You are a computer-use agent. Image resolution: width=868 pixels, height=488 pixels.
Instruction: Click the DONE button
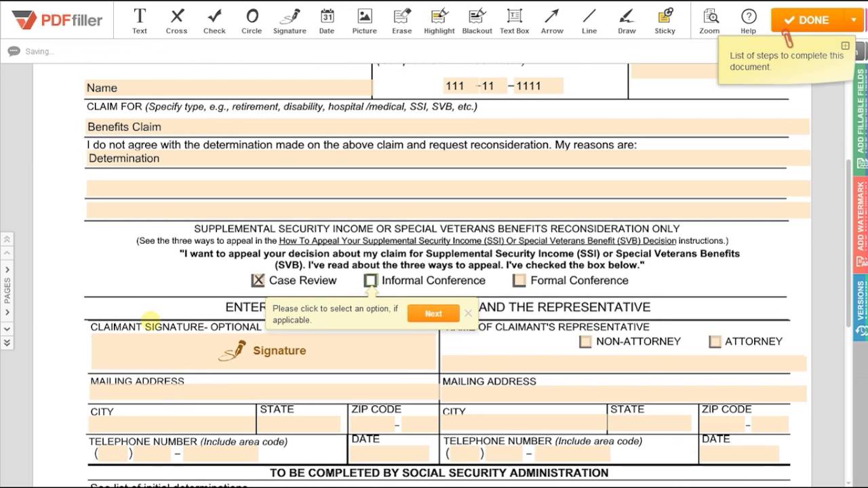click(806, 20)
